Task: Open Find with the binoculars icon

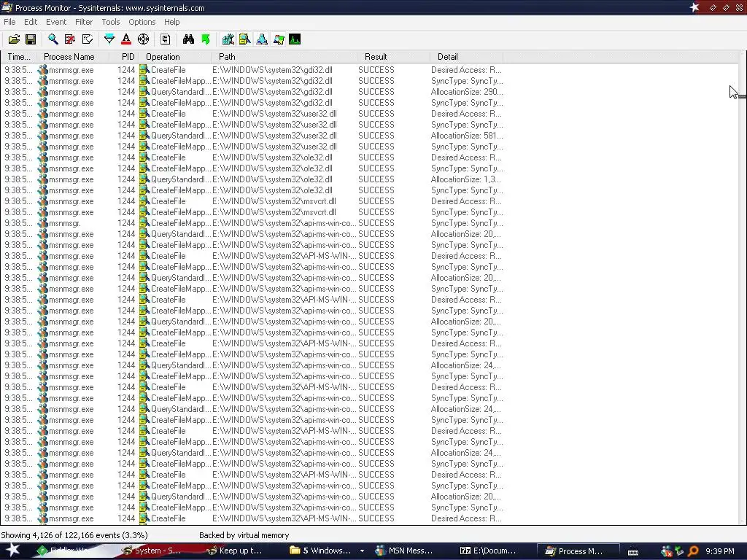Action: point(189,39)
